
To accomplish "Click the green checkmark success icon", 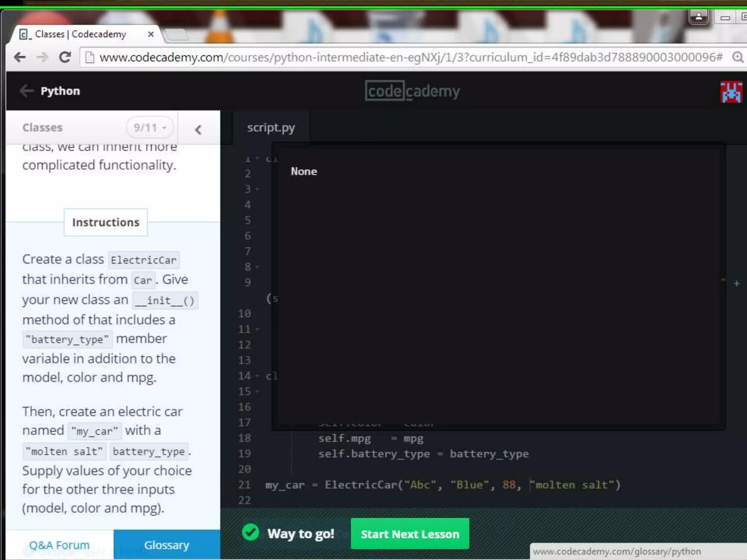I will tap(251, 532).
